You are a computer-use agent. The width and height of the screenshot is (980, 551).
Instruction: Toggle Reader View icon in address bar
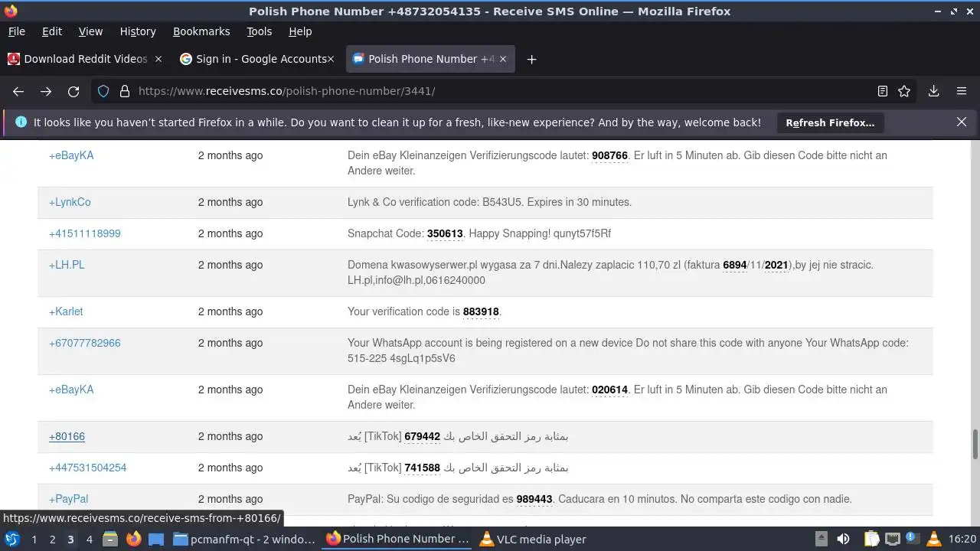882,91
